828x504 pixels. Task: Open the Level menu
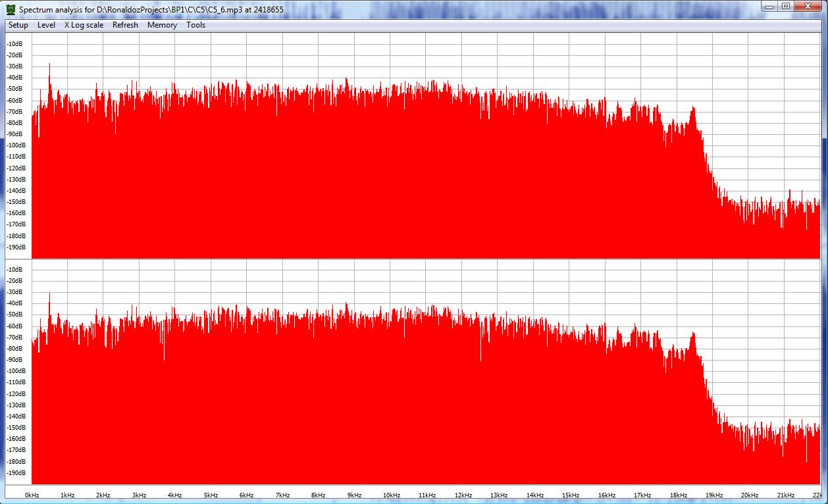(x=47, y=25)
